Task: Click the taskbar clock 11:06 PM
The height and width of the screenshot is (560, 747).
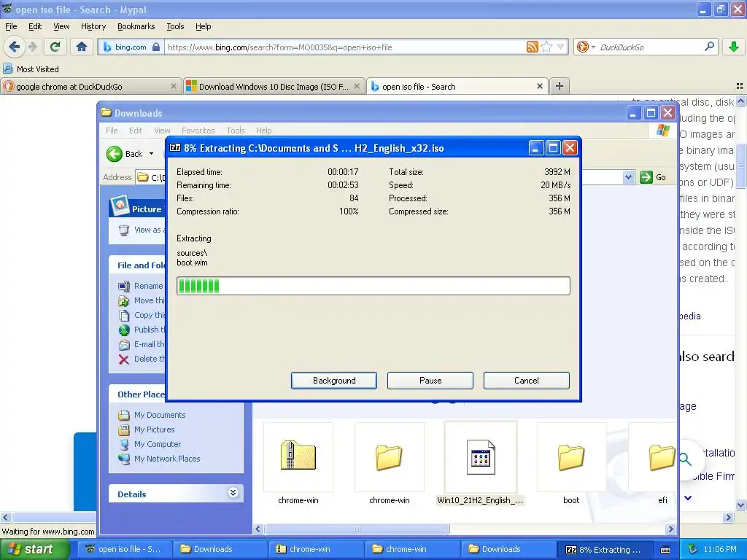Action: pyautogui.click(x=719, y=549)
